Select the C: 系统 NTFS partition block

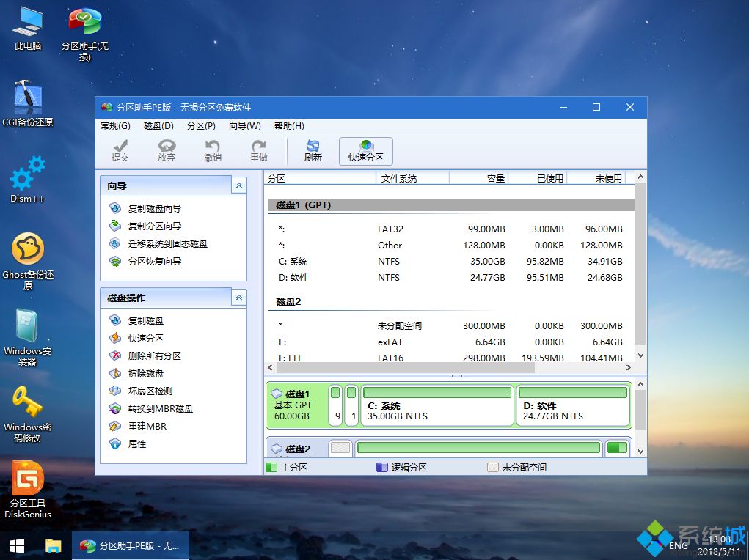[436, 405]
